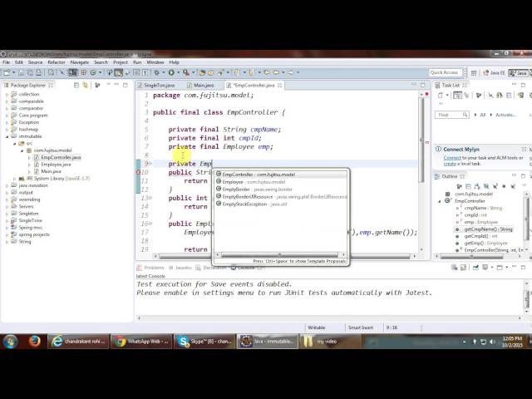This screenshot has width=532, height=399.
Task: Toggle Hide Non-Public Members in Outline
Action: click(504, 186)
